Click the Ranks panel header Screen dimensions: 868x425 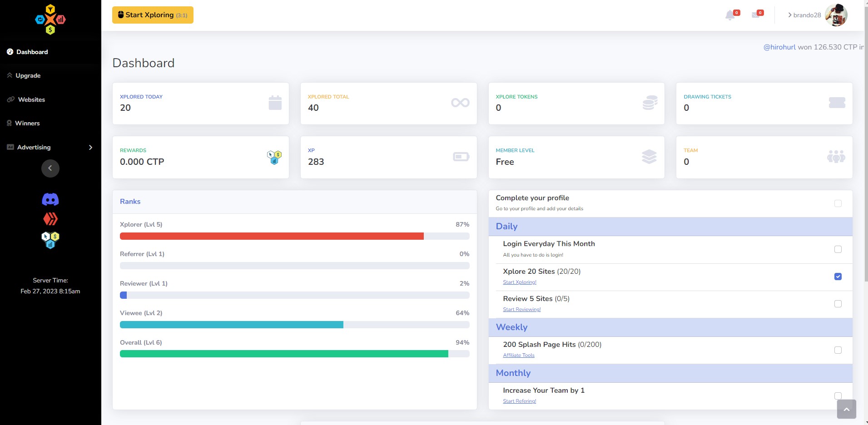(x=295, y=202)
